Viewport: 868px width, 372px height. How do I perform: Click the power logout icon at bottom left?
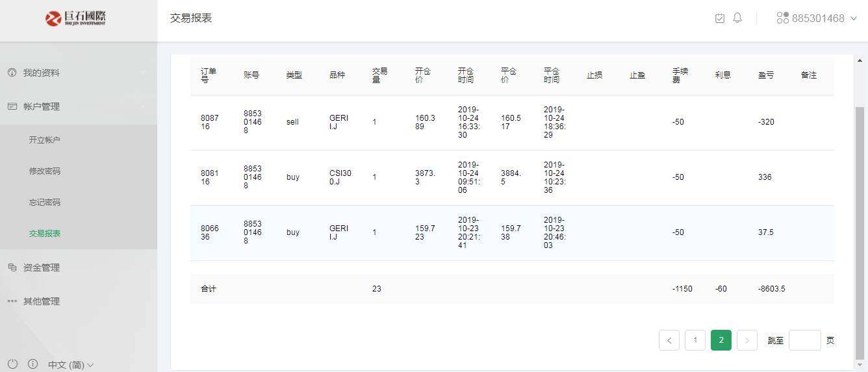point(13,364)
